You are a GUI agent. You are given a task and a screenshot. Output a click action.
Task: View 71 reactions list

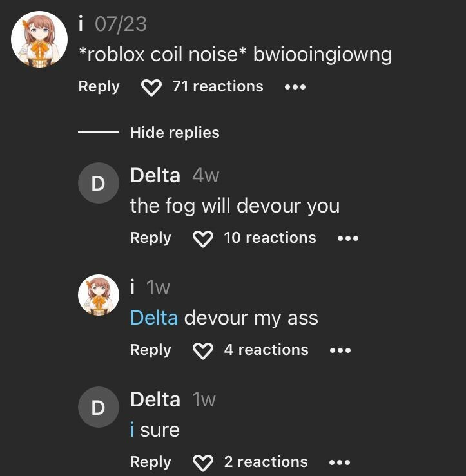(x=218, y=86)
